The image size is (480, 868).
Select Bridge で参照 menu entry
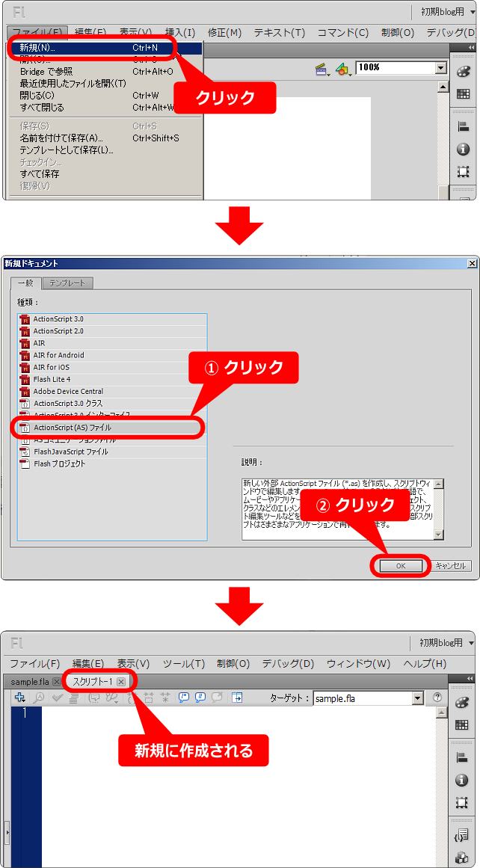[46, 72]
